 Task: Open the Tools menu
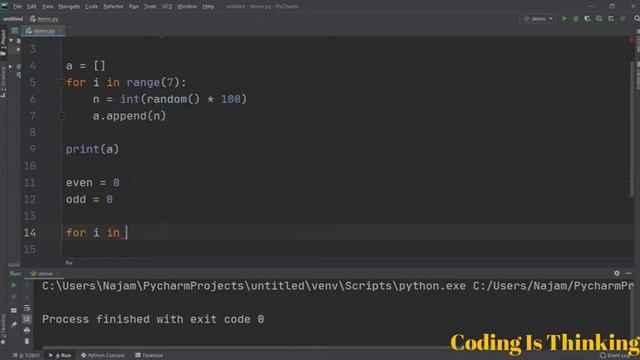tap(150, 7)
